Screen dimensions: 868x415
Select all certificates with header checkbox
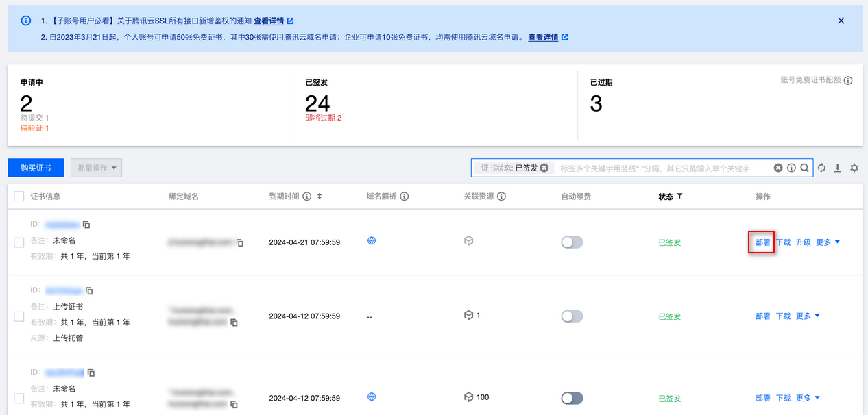click(x=19, y=197)
